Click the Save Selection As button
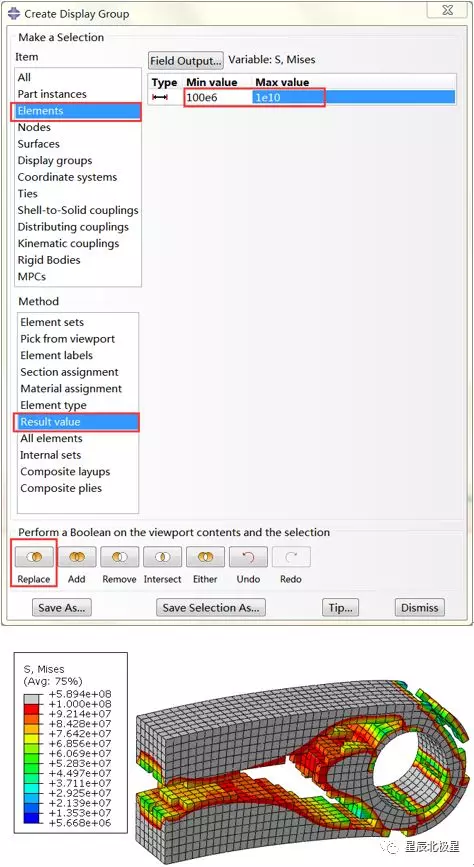 (211, 608)
